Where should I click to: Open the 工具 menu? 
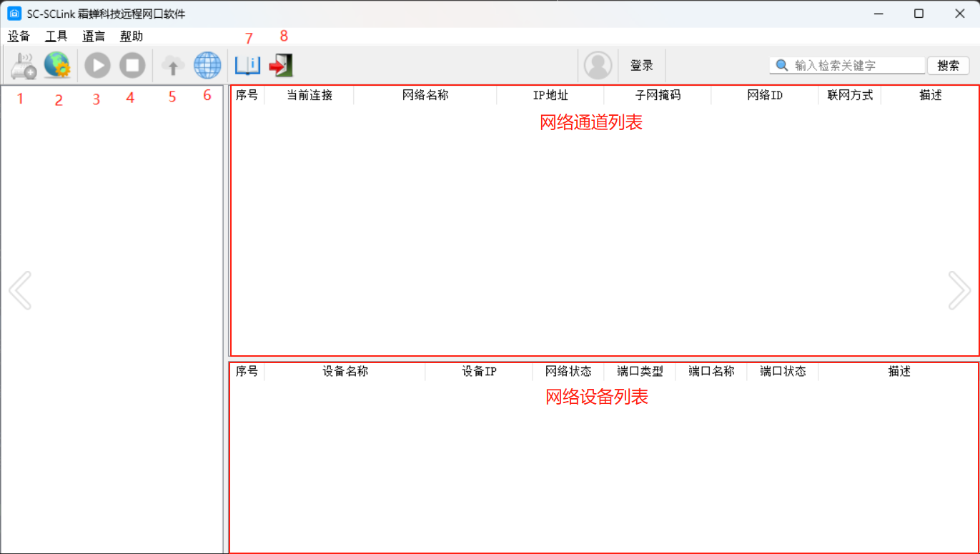coord(56,36)
